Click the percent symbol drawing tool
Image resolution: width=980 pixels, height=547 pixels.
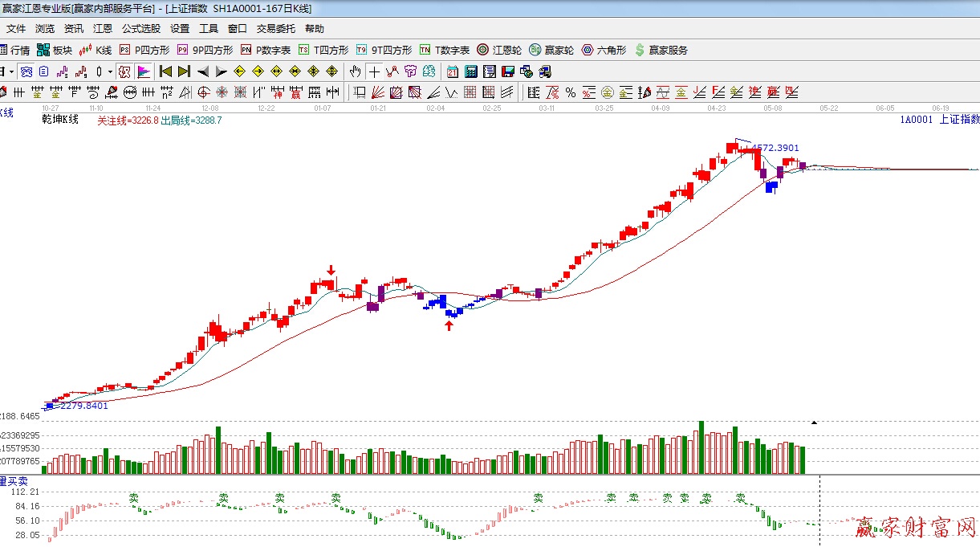[571, 92]
